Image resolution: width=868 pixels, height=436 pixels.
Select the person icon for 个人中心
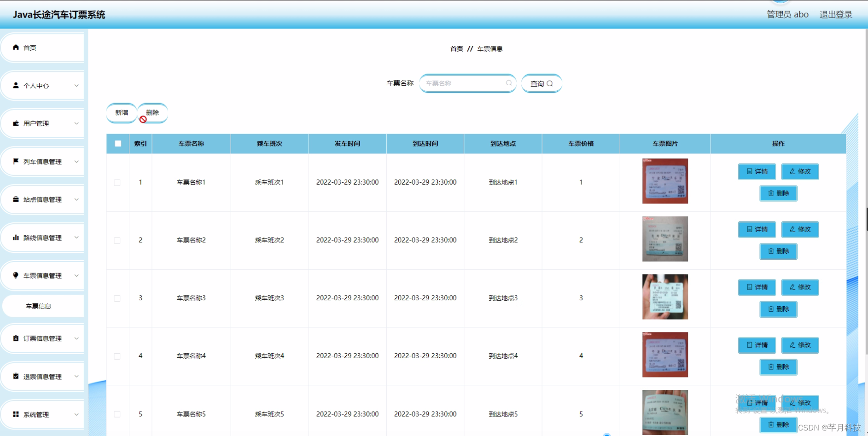tap(16, 85)
